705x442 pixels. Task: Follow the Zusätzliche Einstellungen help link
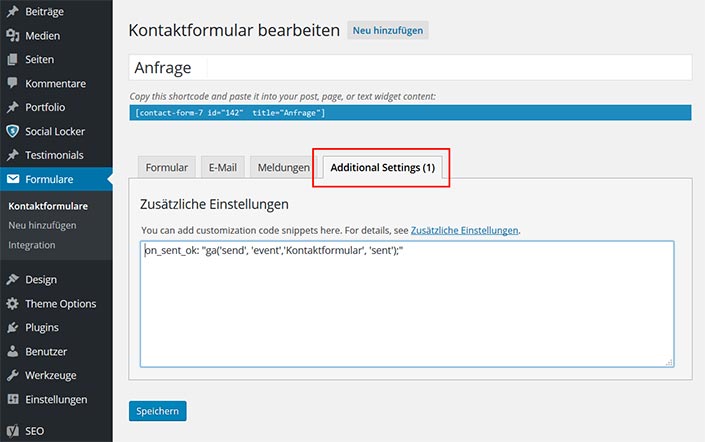[x=464, y=230]
